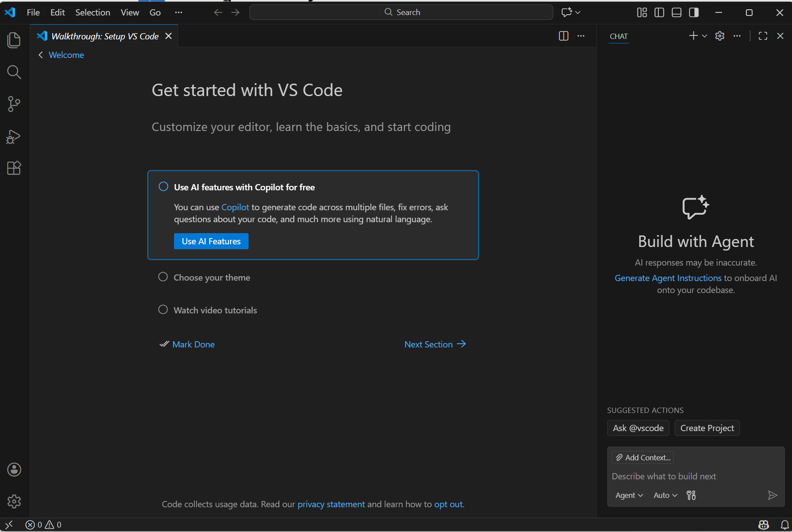The image size is (792, 532).
Task: Open the Manage gear in activity bar
Action: tap(14, 501)
